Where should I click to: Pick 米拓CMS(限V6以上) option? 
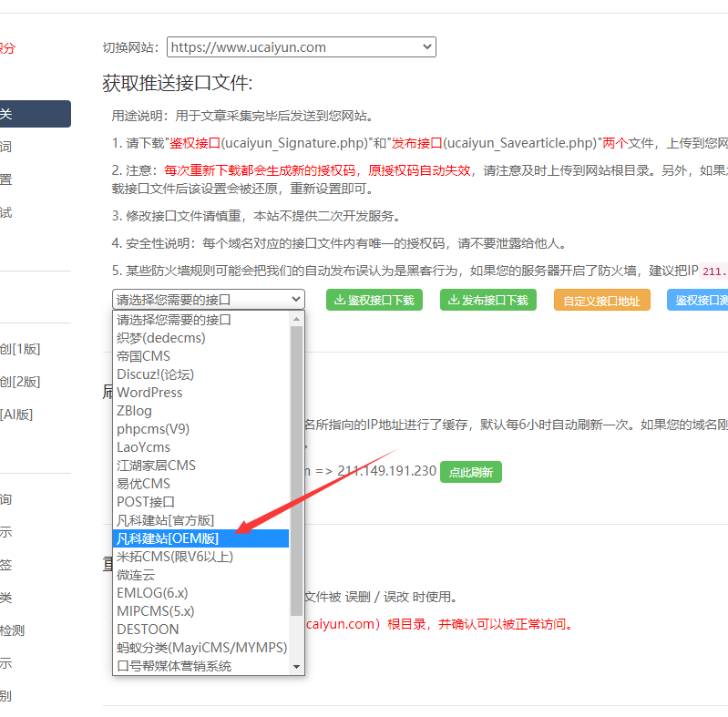175,557
